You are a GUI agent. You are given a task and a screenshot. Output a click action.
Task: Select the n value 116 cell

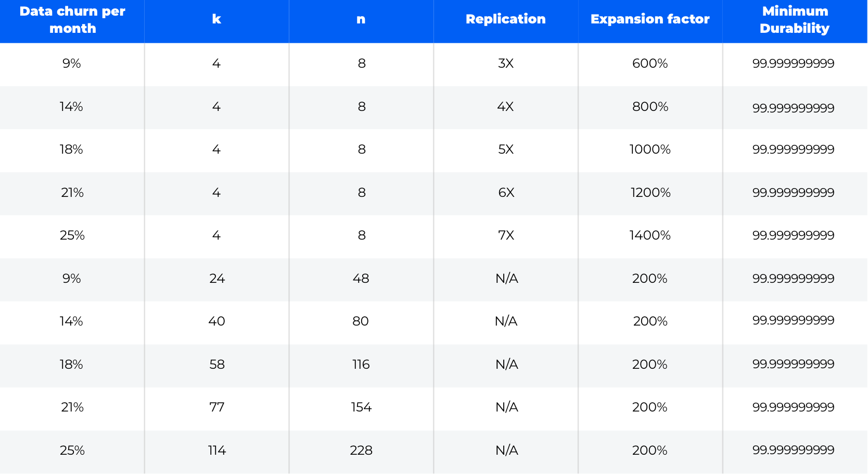(361, 365)
